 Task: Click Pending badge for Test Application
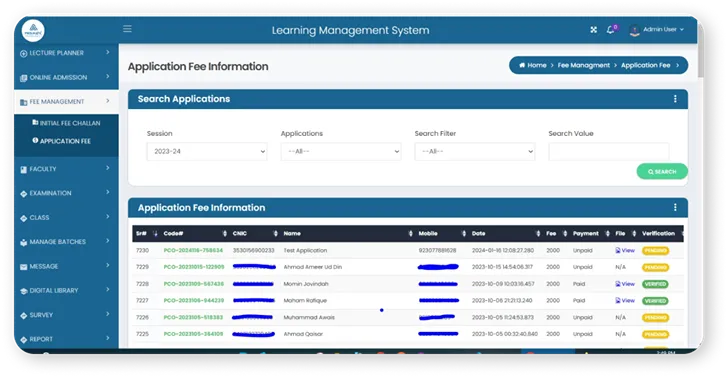[x=655, y=251]
